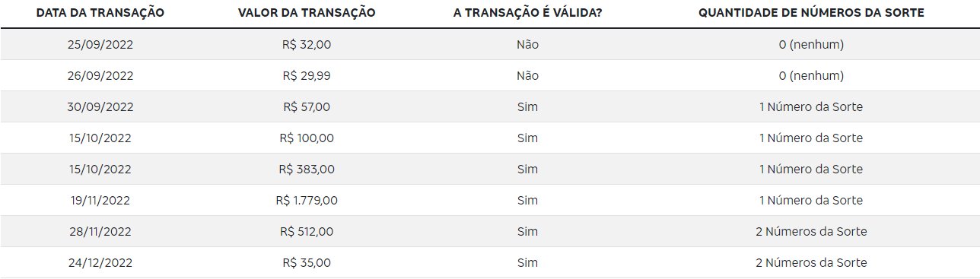Select the 30/09/2022 date cell

pos(100,107)
